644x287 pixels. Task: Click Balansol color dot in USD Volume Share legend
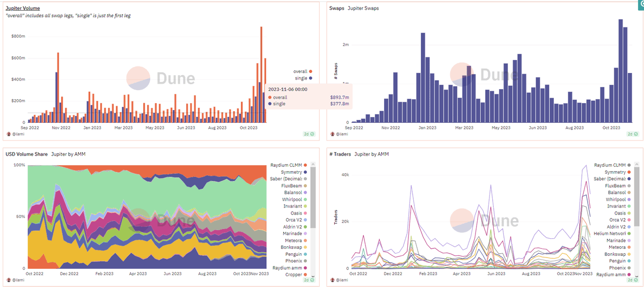click(305, 193)
